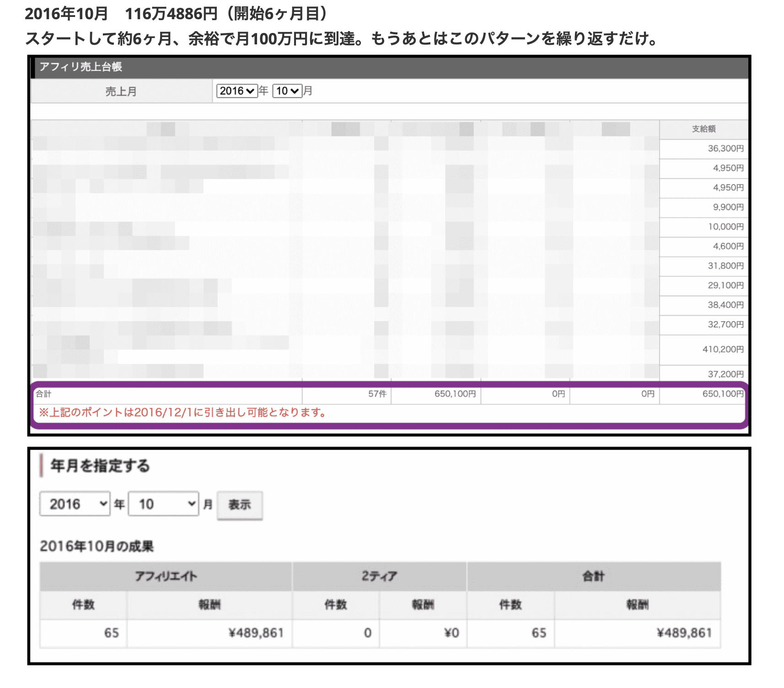
Task: Open the 10 month dropdown beside 売上月
Action: click(287, 91)
